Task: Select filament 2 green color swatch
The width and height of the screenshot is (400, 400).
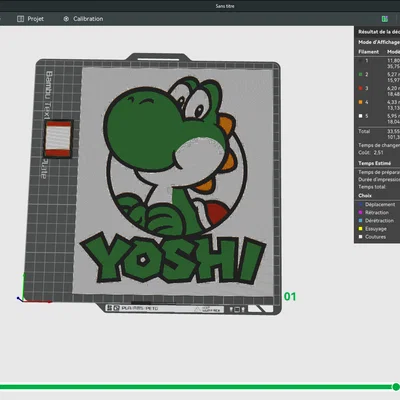Action: point(360,75)
